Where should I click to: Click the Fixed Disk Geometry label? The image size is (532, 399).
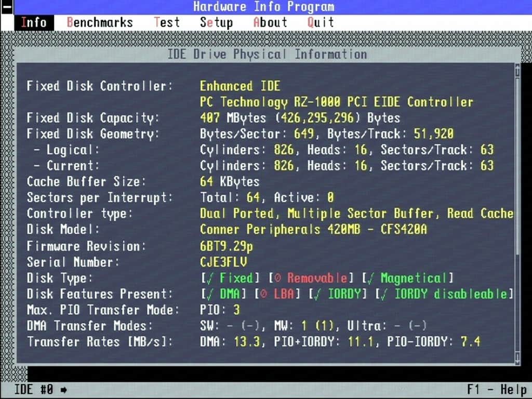point(93,134)
